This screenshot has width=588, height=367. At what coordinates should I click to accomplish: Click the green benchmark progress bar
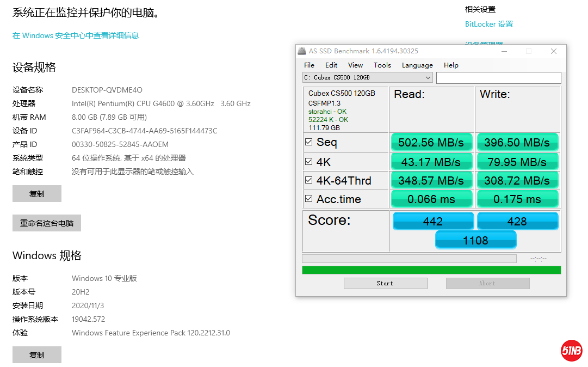(431, 270)
